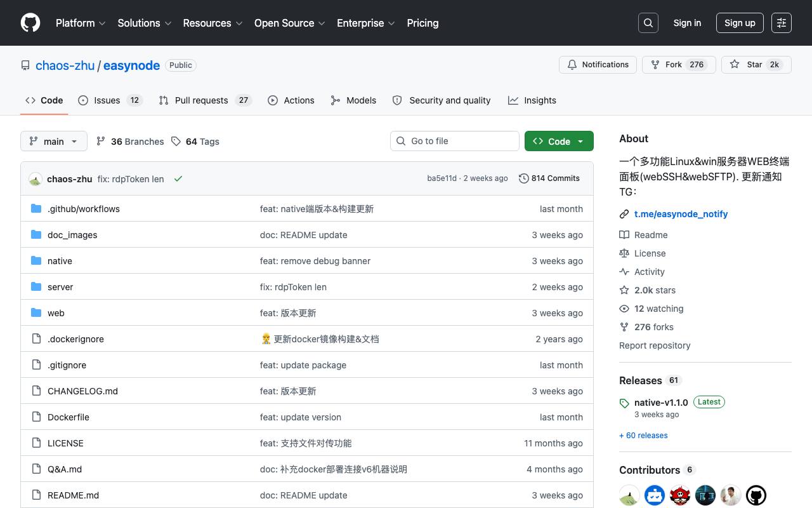Open the t.me/easynode_notify link

coord(681,214)
